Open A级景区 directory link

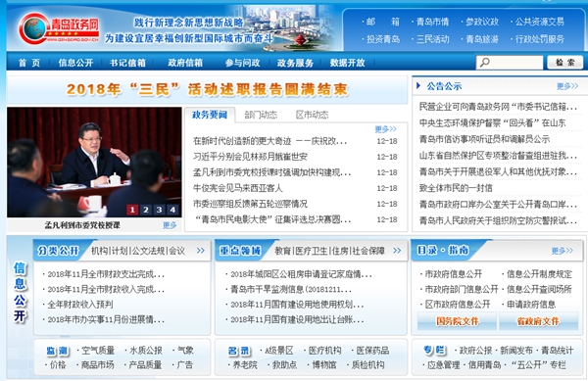tap(279, 351)
